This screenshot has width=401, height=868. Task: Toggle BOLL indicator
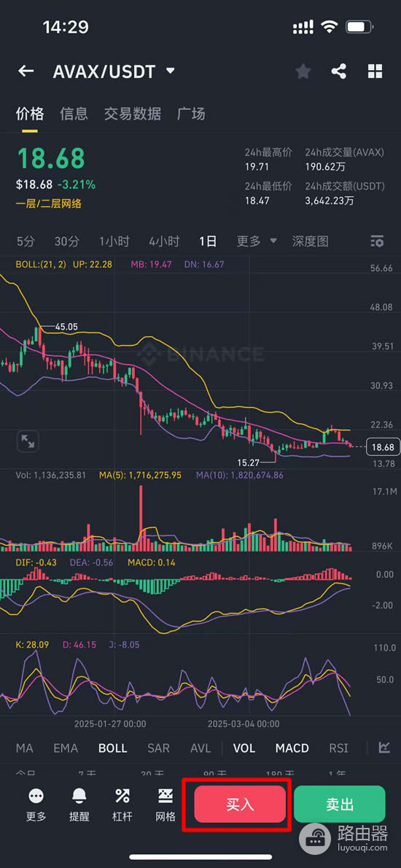(x=113, y=748)
